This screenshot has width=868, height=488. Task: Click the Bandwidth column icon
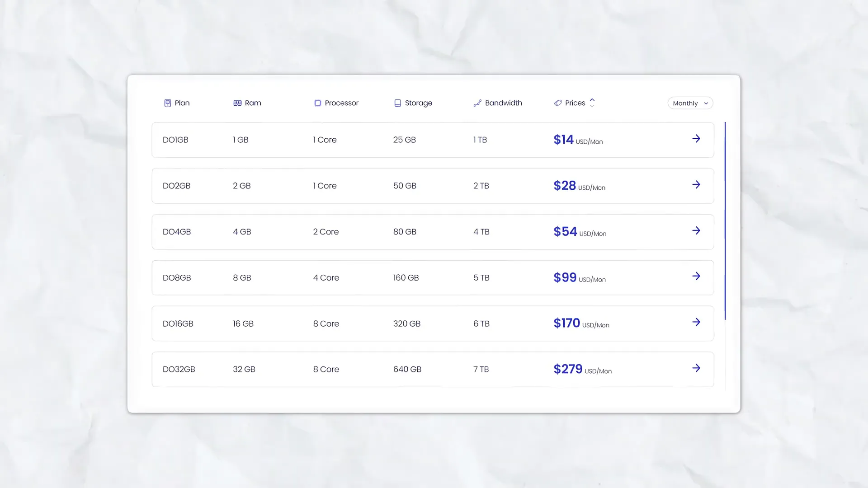477,103
